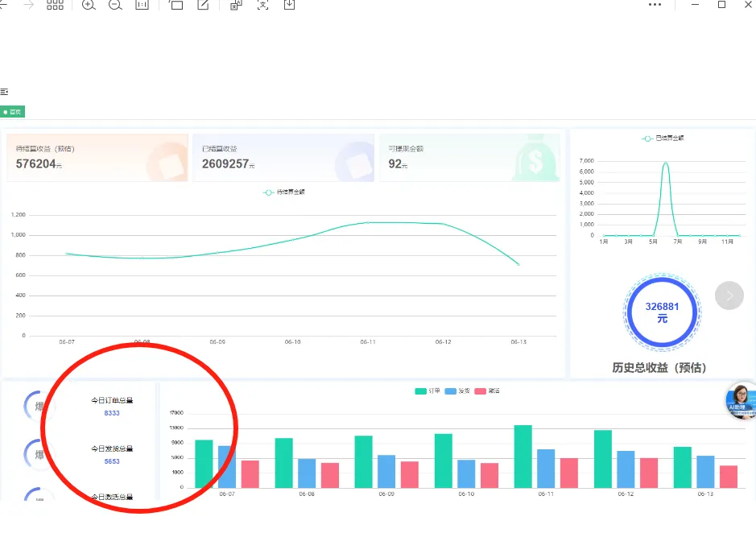Image resolution: width=756 pixels, height=558 pixels.
Task: Click the edit image pencil icon
Action: 203,5
